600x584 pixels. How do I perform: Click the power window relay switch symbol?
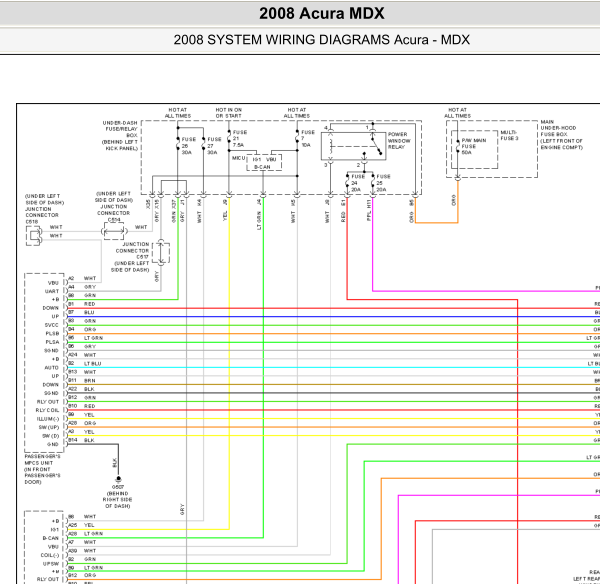click(x=354, y=146)
